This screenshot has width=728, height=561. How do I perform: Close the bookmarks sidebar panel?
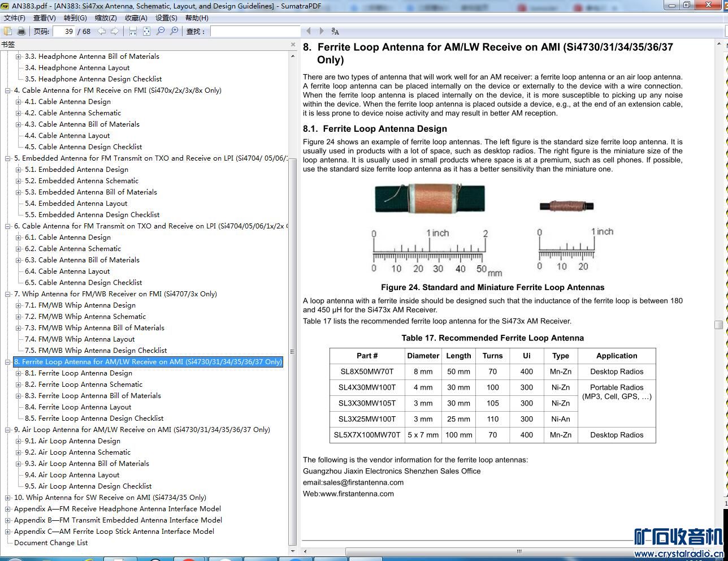pyautogui.click(x=293, y=44)
